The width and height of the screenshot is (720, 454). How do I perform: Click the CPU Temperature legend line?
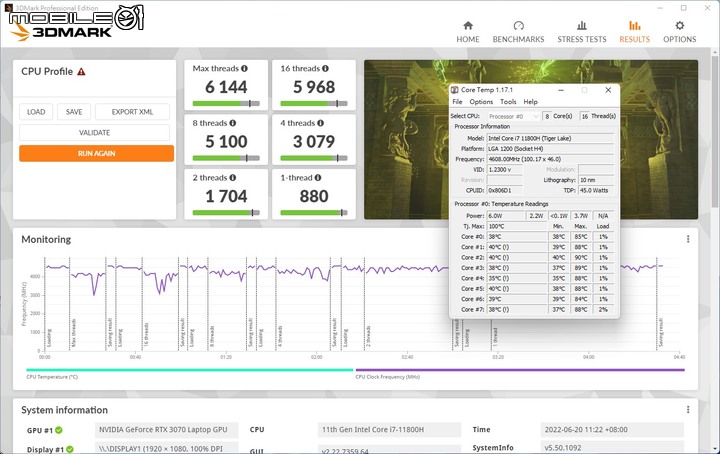pos(190,370)
